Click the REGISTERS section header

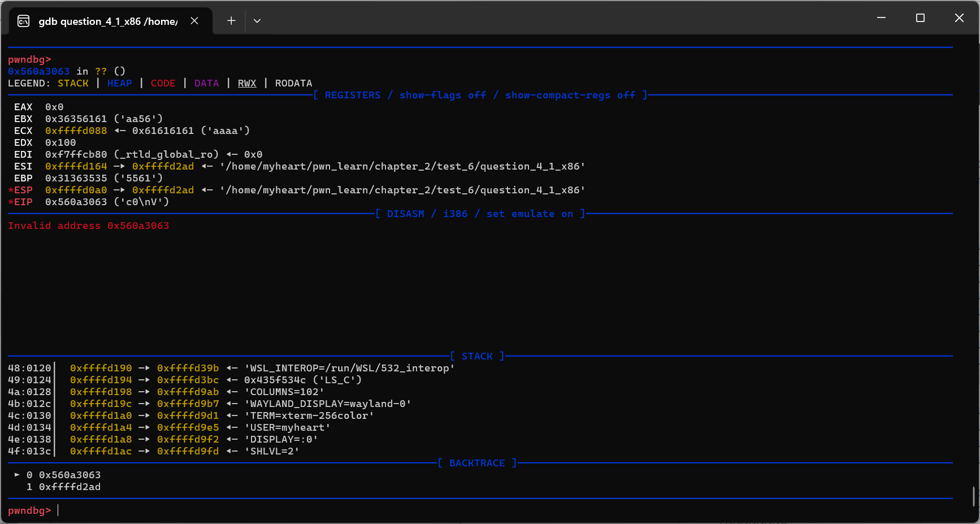click(480, 95)
